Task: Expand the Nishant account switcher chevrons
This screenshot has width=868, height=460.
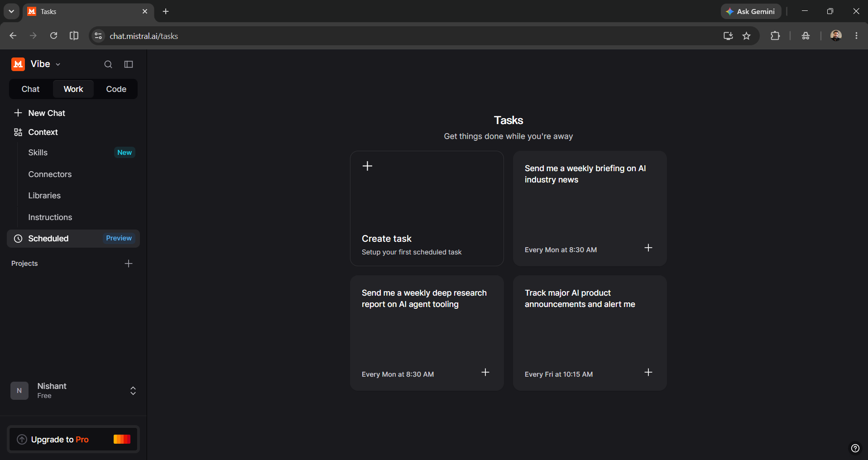Action: (x=133, y=391)
